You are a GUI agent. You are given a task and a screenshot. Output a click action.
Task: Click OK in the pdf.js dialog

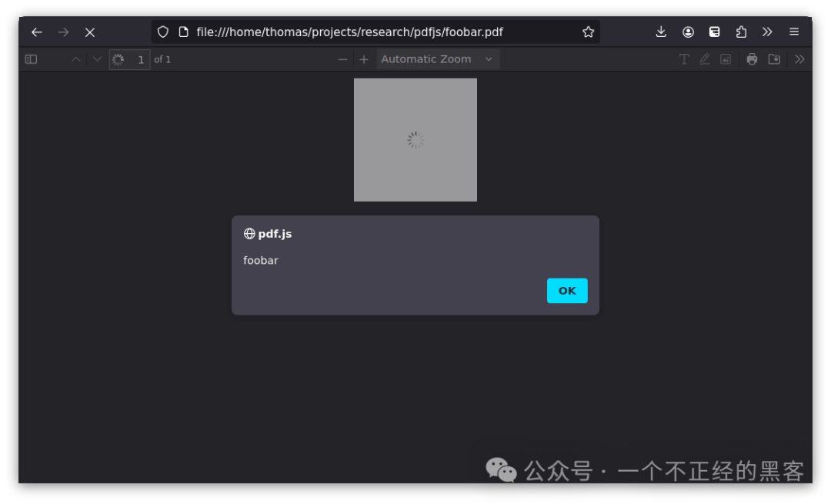[x=567, y=290]
